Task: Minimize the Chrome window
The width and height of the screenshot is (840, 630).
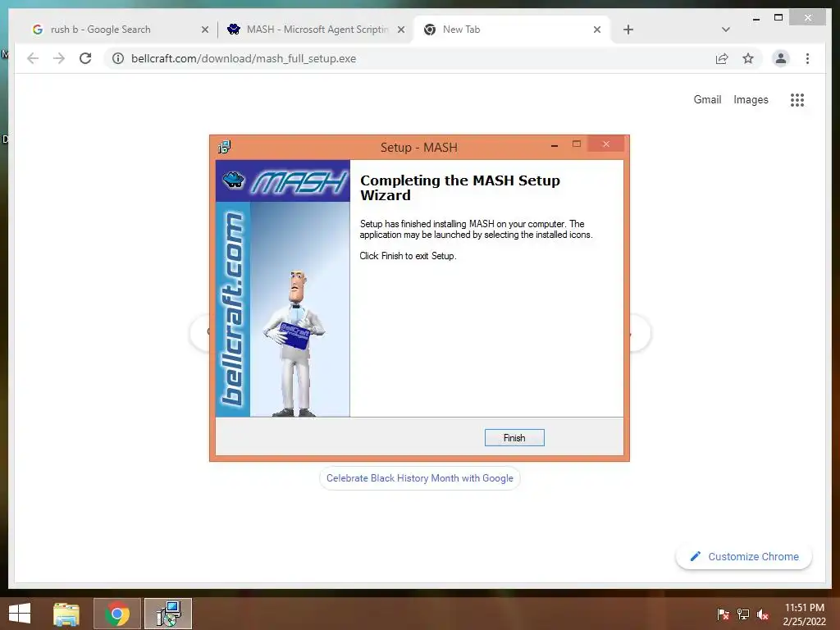Action: click(756, 18)
